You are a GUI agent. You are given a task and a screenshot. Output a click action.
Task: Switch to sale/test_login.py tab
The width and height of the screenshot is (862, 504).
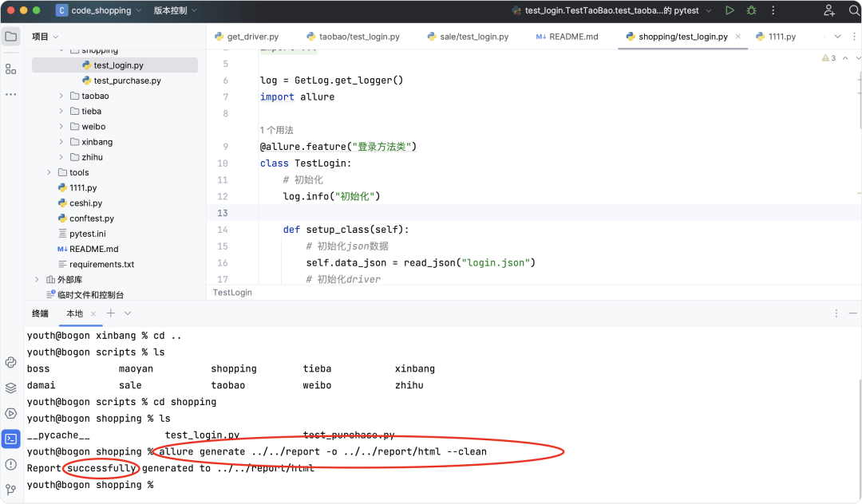coord(467,36)
